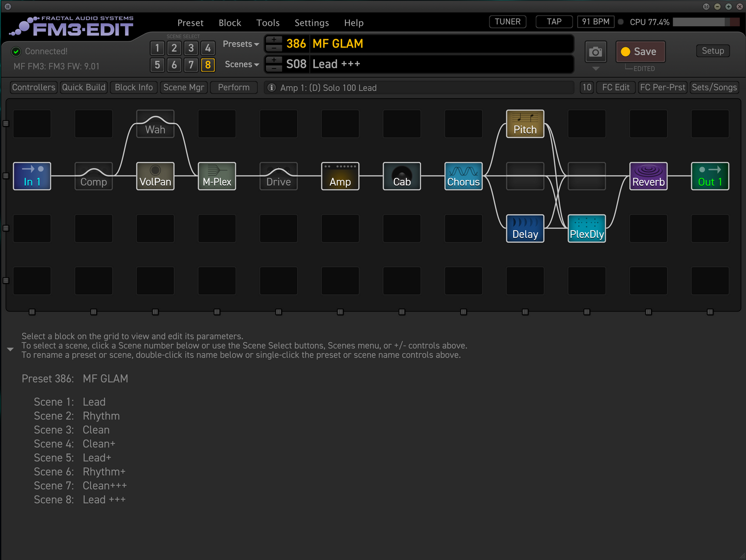746x560 pixels.
Task: Expand the arrow below the camera icon
Action: click(x=596, y=69)
